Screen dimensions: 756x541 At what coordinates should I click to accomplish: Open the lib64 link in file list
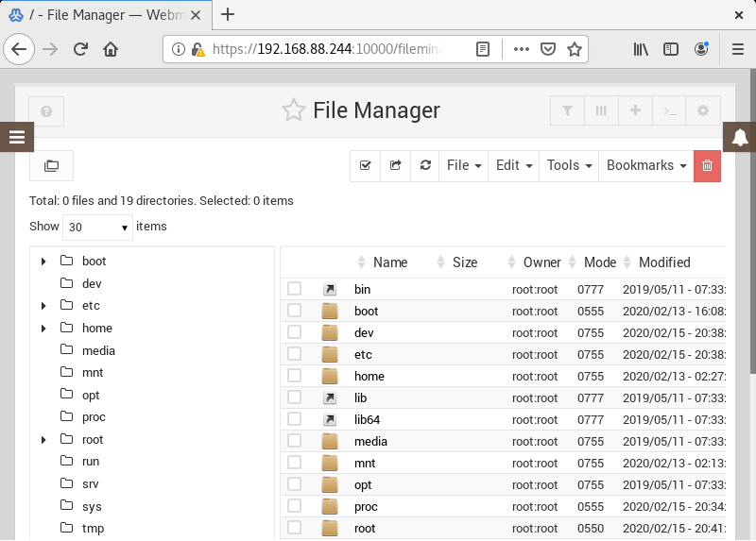pos(367,419)
